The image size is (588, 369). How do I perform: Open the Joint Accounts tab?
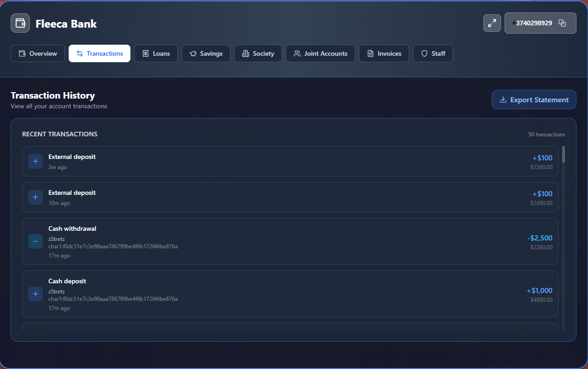[x=320, y=53]
